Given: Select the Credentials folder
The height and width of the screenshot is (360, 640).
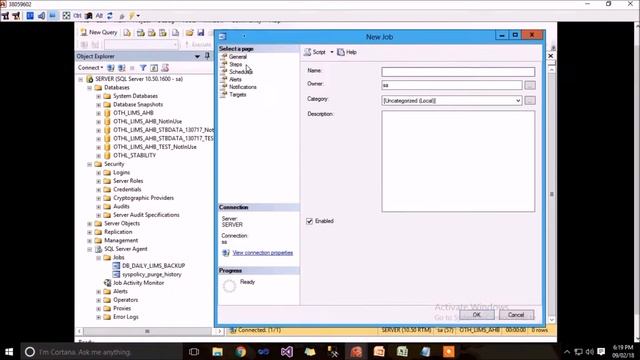Looking at the screenshot, I should 127,189.
